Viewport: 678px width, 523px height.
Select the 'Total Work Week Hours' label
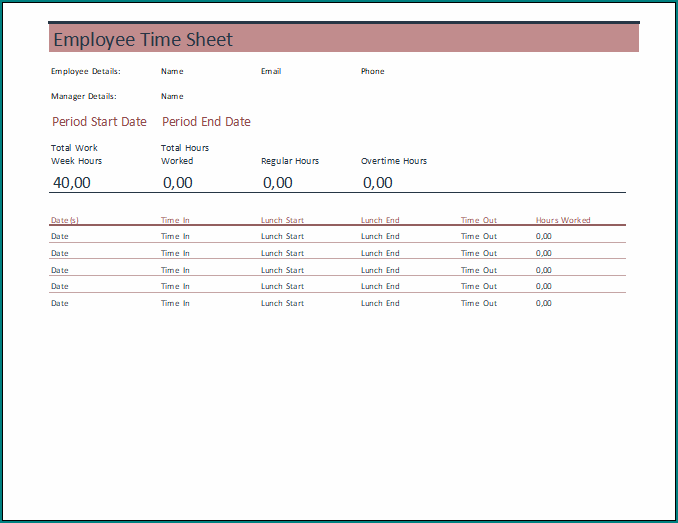coord(77,154)
